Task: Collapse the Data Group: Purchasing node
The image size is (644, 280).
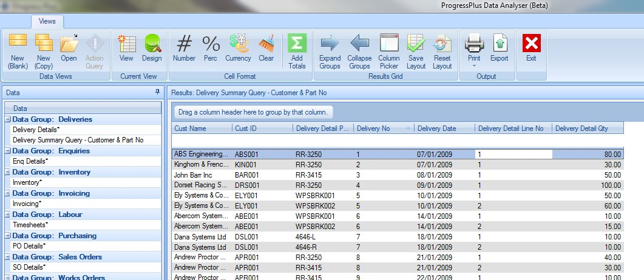Action: [8, 236]
